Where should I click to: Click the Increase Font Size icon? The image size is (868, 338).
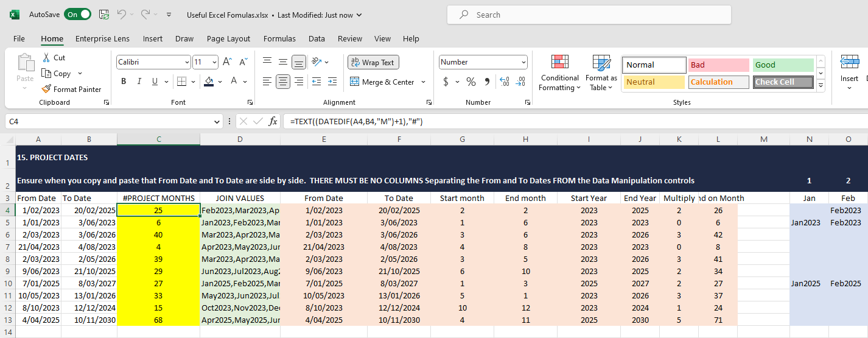227,62
